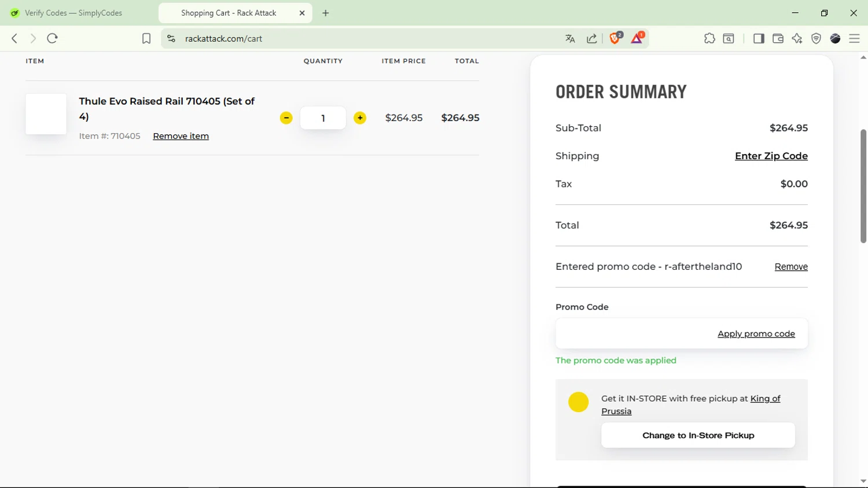This screenshot has width=868, height=488.
Task: Click the 'Item #: 710405' text
Action: pyautogui.click(x=109, y=136)
